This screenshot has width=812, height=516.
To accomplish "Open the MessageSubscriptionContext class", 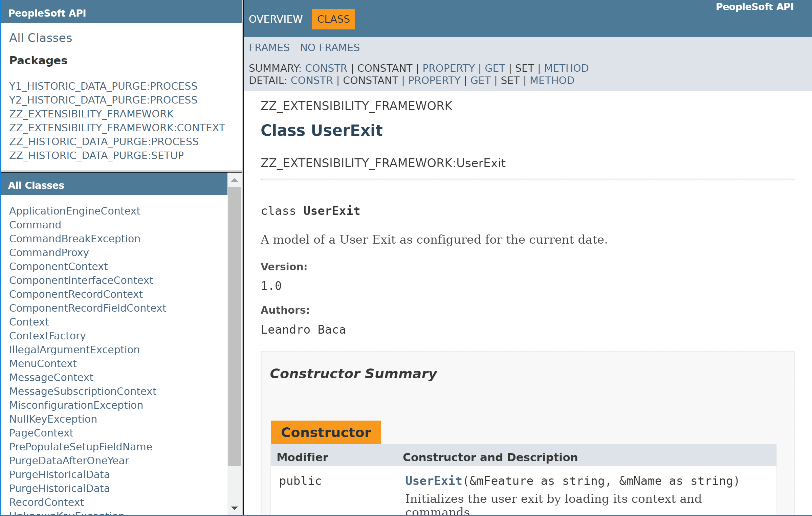I will click(83, 391).
